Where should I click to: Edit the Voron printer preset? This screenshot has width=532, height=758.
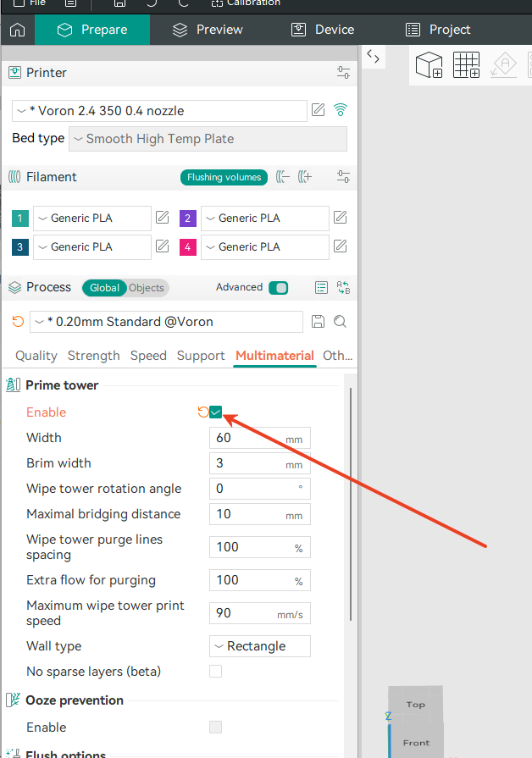click(x=319, y=110)
